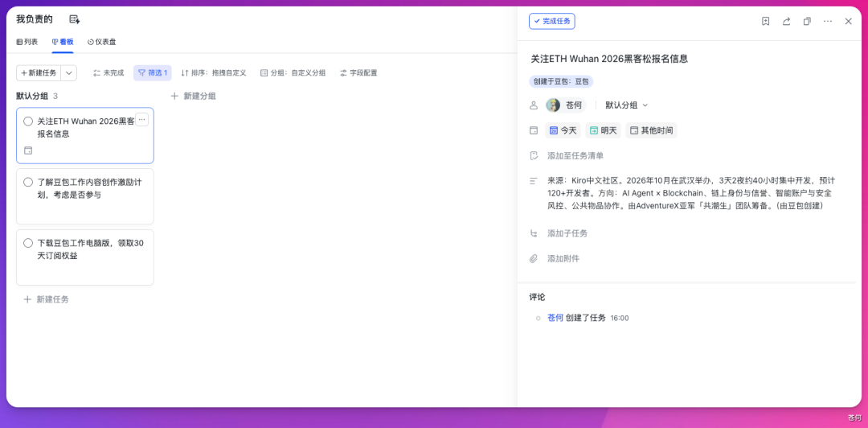Screen dimensions: 868x428
Task: Click the 创建于豆包: 豆包 tag
Action: point(561,81)
